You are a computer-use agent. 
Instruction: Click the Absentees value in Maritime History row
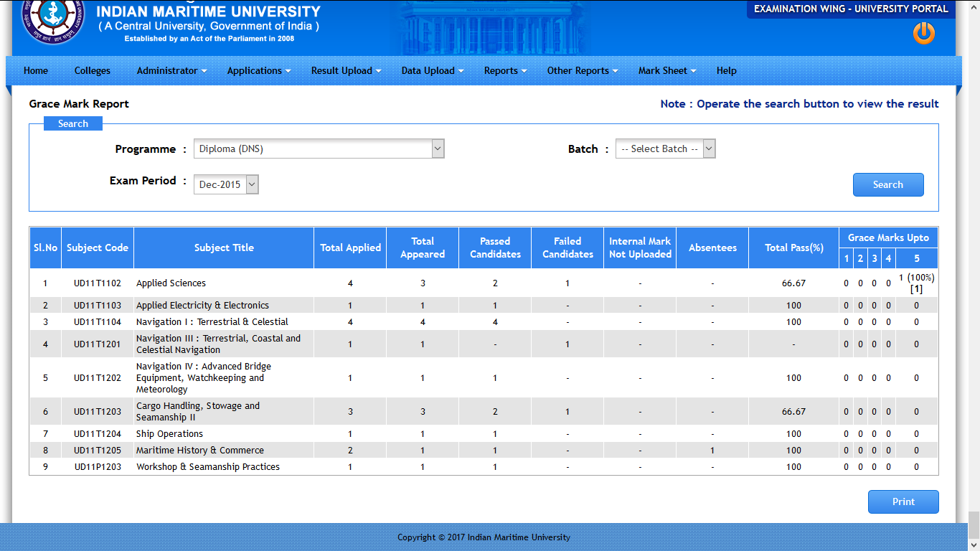(712, 451)
